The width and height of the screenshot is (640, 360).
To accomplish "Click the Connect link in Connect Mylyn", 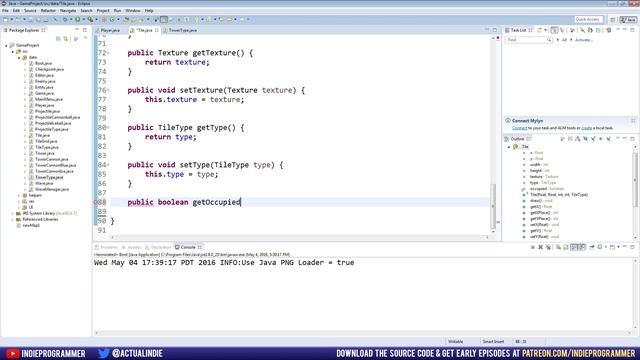I will pyautogui.click(x=519, y=128).
